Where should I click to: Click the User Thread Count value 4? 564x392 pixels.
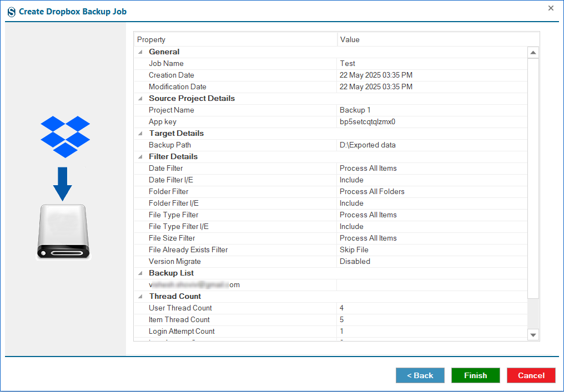coord(341,308)
